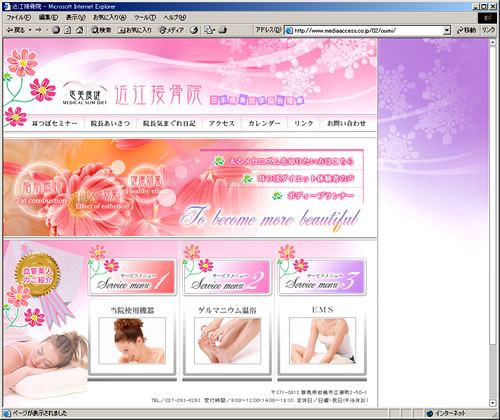
Task: Click the ゲルマニウム温浴 heading text
Action: tap(227, 310)
